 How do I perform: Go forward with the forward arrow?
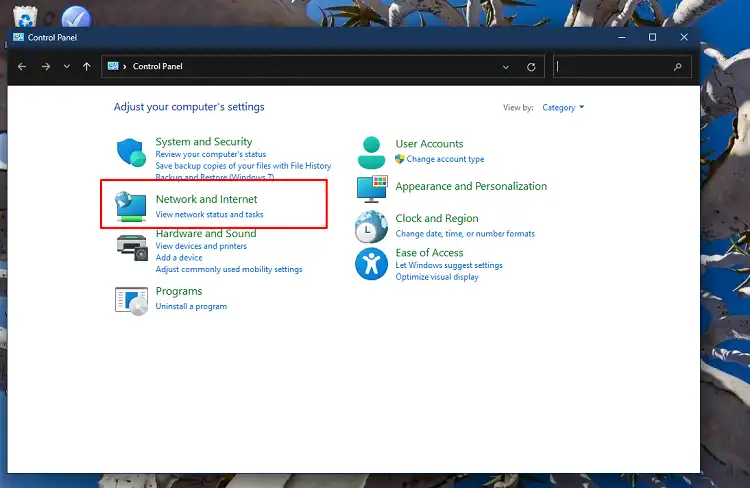pos(46,67)
